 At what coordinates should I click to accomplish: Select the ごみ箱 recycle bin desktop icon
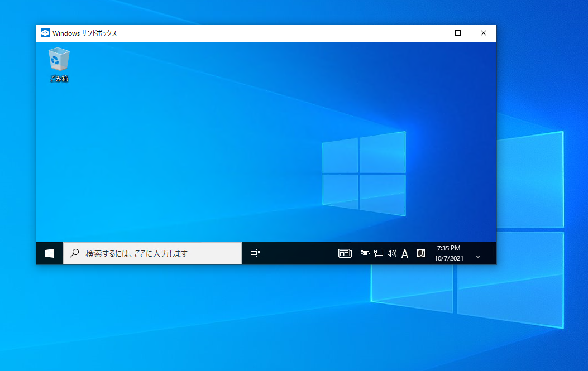(x=59, y=65)
